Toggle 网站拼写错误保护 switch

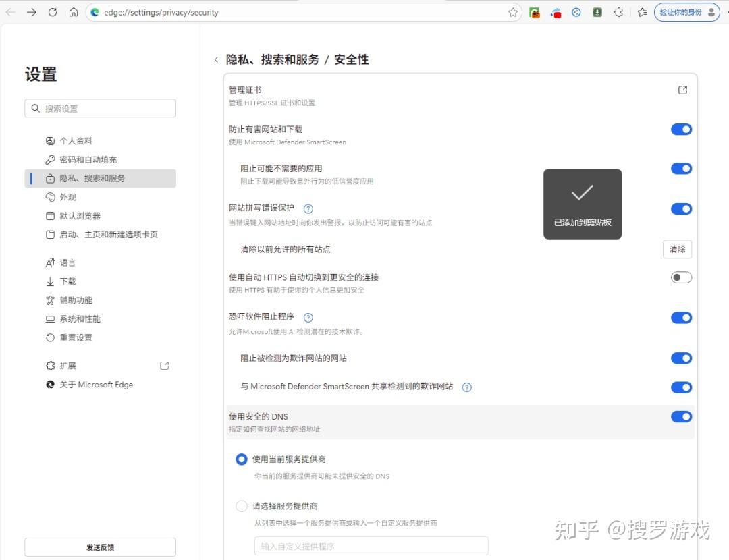click(681, 208)
